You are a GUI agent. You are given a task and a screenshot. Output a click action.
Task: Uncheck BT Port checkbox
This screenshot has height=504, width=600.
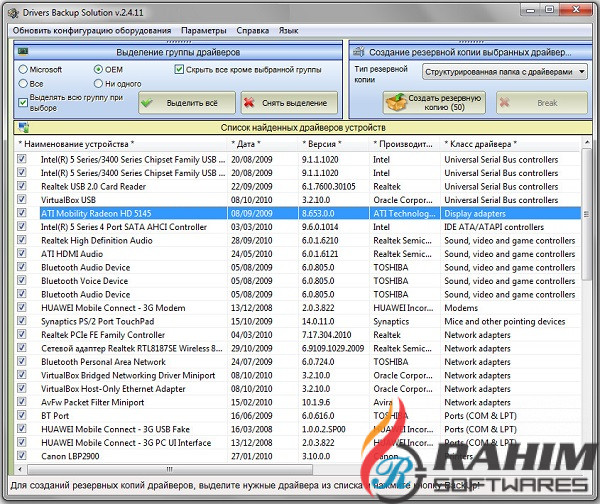[22, 415]
